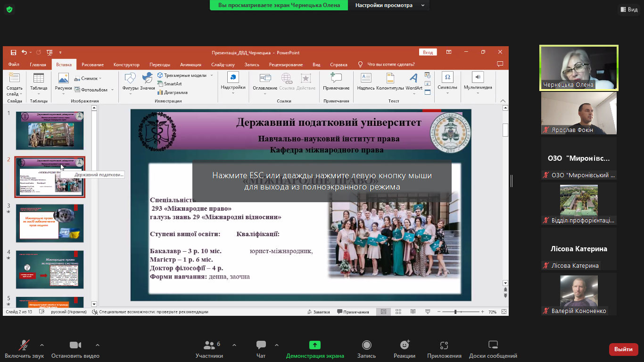Insert SmartArt graphic
Viewport: 644px width, 362px height.
[169, 84]
